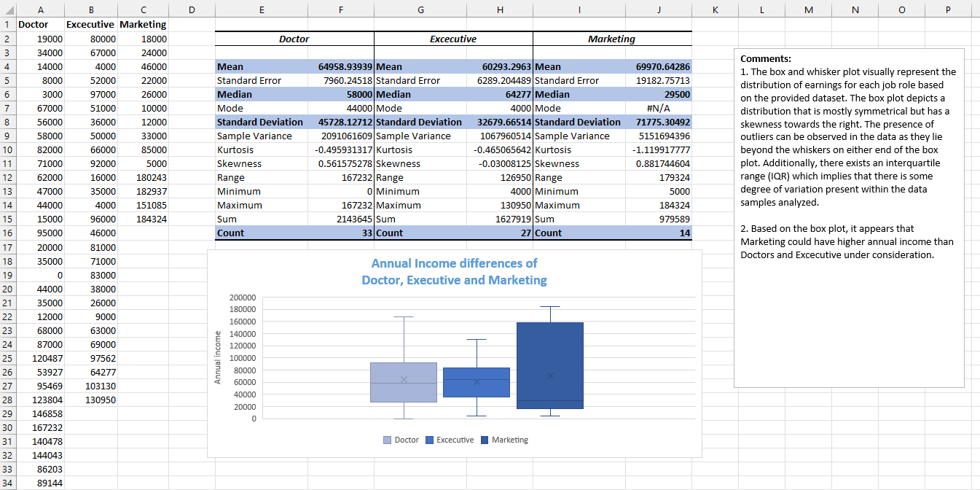
Task: Select cell containing 82000
Action: [39, 149]
